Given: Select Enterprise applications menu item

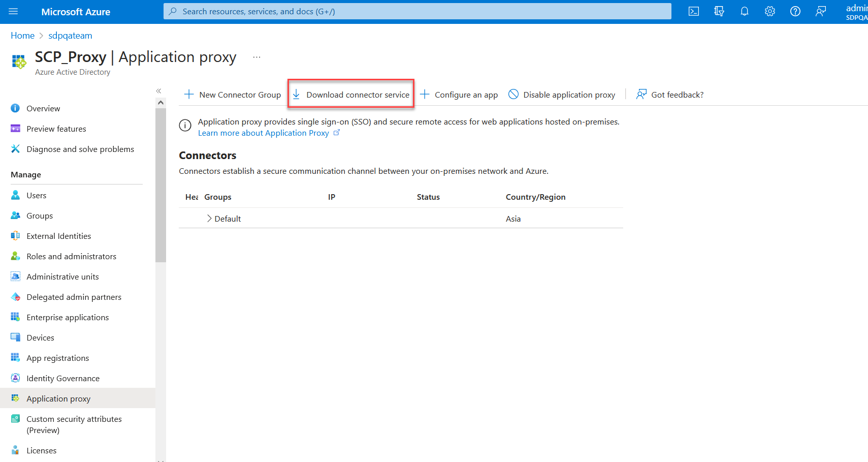Looking at the screenshot, I should pyautogui.click(x=68, y=317).
